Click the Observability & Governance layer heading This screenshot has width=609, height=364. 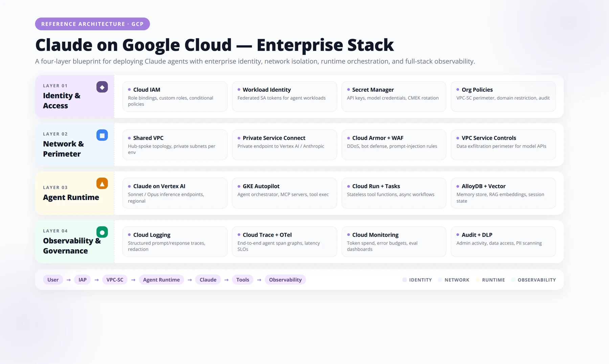pyautogui.click(x=72, y=246)
